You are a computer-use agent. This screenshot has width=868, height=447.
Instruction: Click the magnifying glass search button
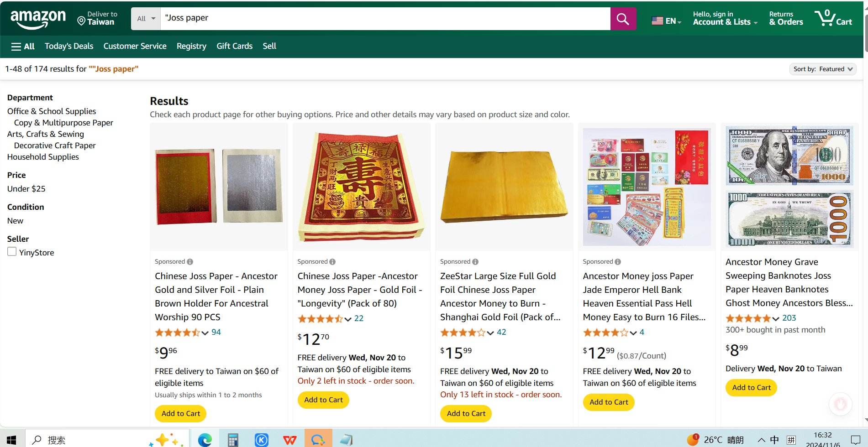[623, 19]
